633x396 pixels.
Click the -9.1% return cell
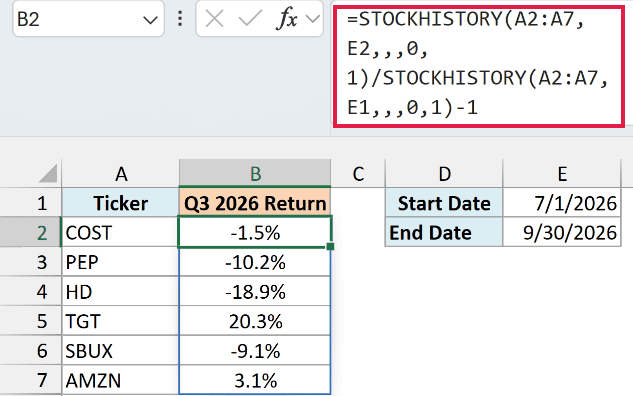(x=255, y=350)
